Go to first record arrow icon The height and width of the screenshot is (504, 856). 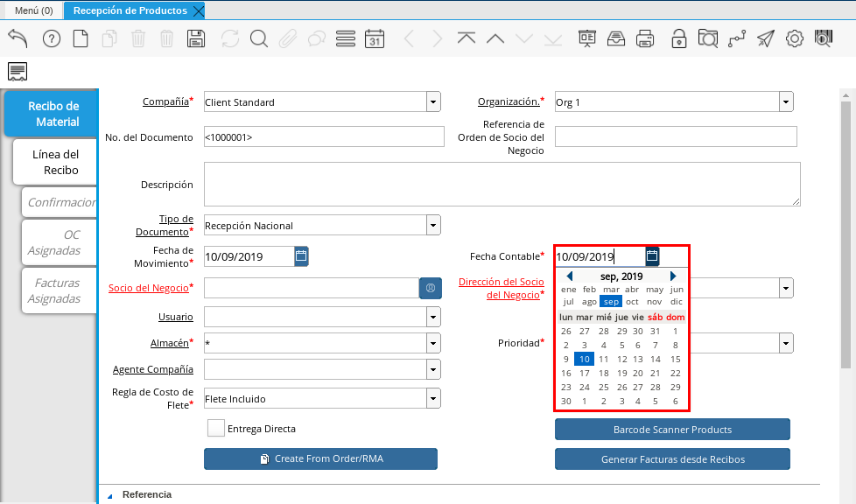pos(467,38)
